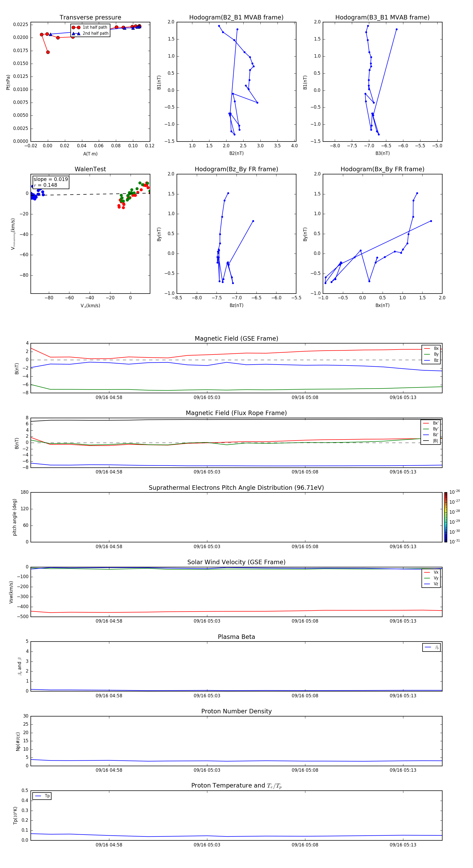
Task: Select the "B2(nT)" x-axis label
Action: point(236,153)
